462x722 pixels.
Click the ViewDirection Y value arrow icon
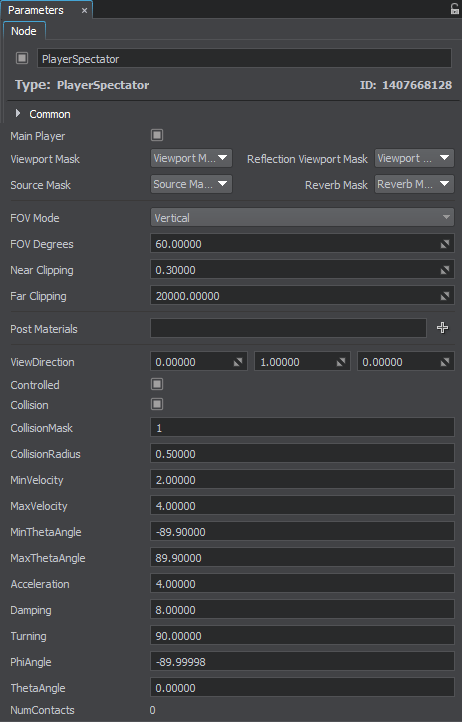click(x=341, y=362)
